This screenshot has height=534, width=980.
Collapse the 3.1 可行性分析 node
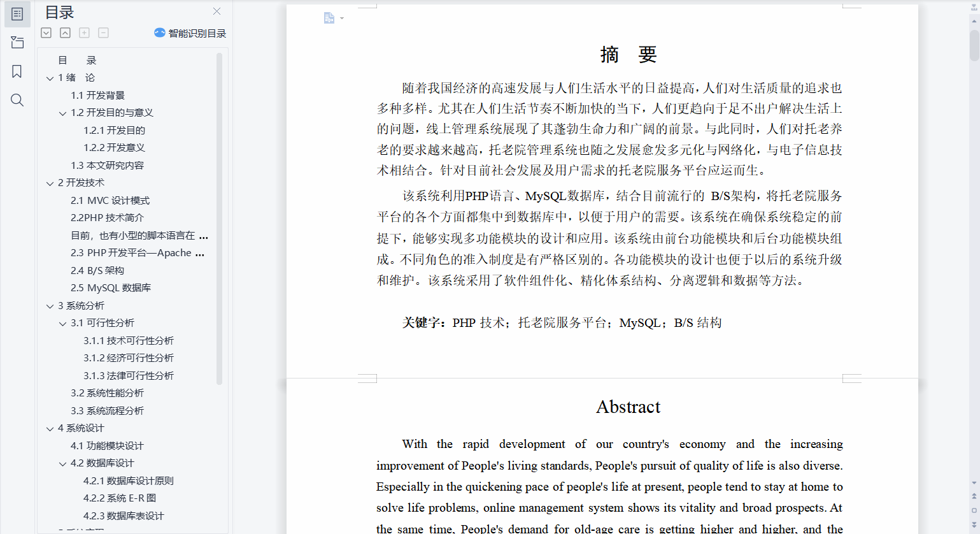tap(62, 324)
